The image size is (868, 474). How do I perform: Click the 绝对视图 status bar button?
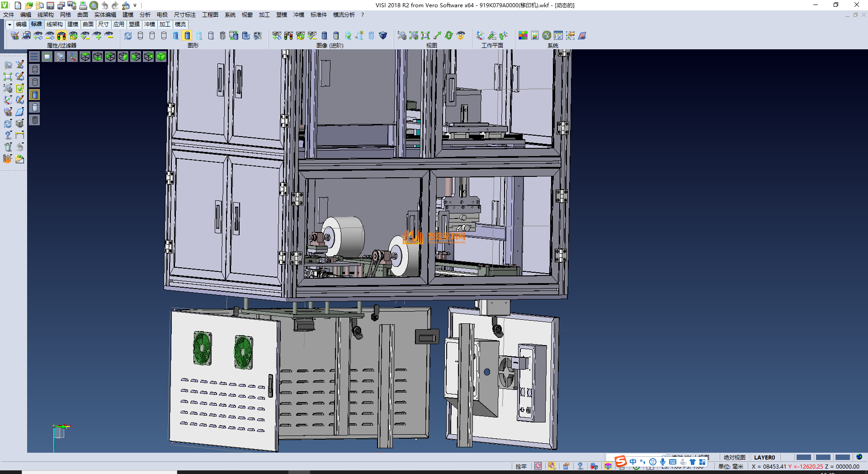pyautogui.click(x=734, y=457)
